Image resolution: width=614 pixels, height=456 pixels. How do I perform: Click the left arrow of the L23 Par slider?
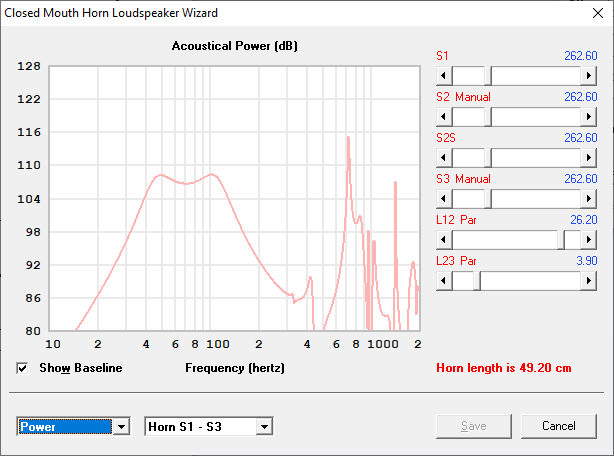pos(444,281)
